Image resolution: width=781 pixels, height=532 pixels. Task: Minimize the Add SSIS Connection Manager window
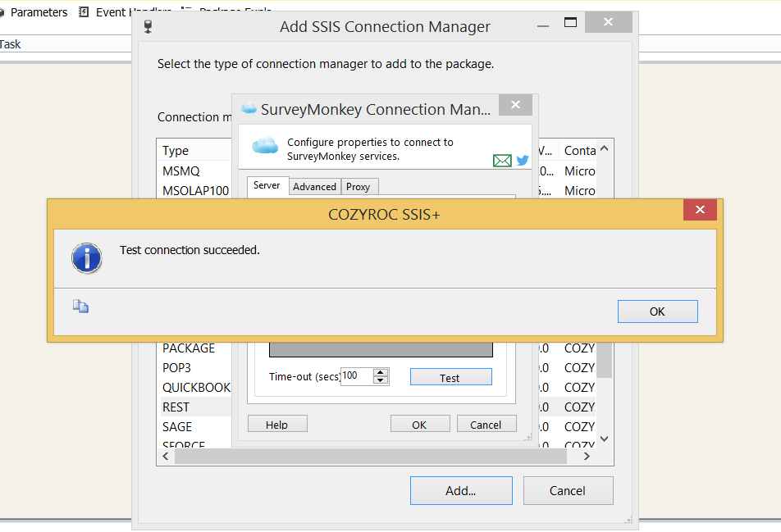(543, 25)
